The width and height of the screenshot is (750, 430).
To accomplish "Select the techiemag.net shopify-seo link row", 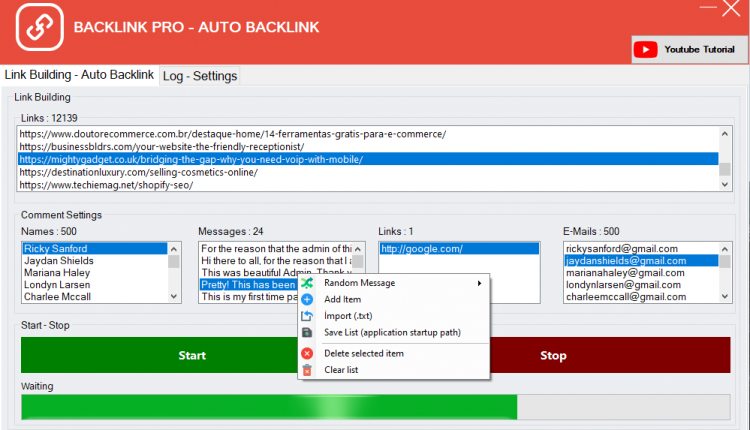I will pyautogui.click(x=368, y=185).
